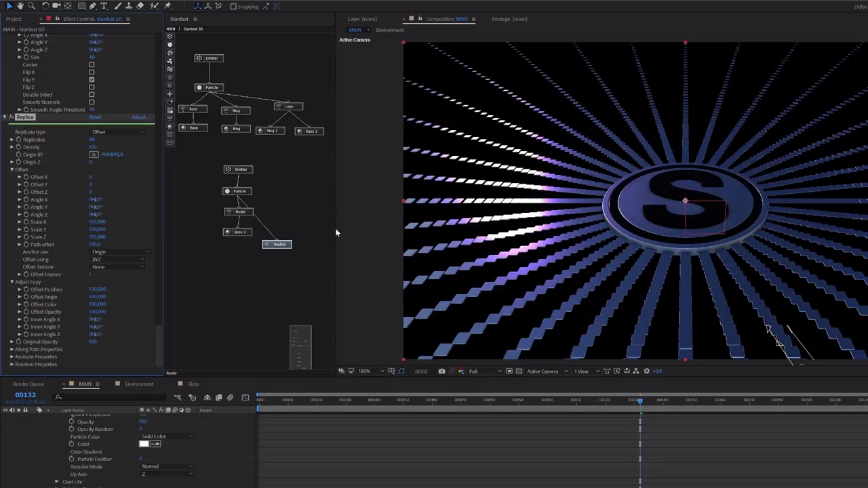Select the Zoom magnifier tool
The height and width of the screenshot is (488, 868).
tap(31, 6)
